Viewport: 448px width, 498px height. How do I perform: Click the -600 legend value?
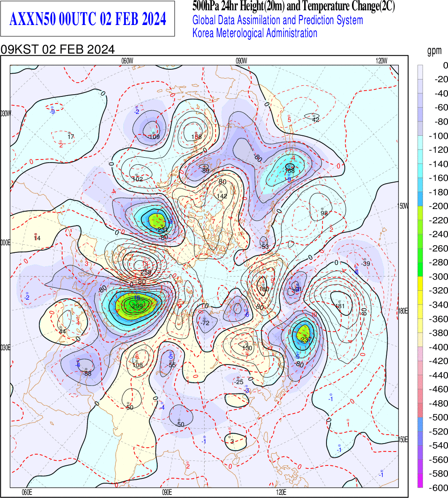pyautogui.click(x=438, y=488)
